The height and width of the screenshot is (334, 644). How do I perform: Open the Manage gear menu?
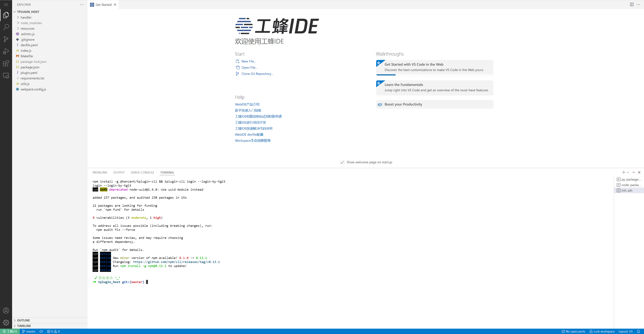point(6,322)
